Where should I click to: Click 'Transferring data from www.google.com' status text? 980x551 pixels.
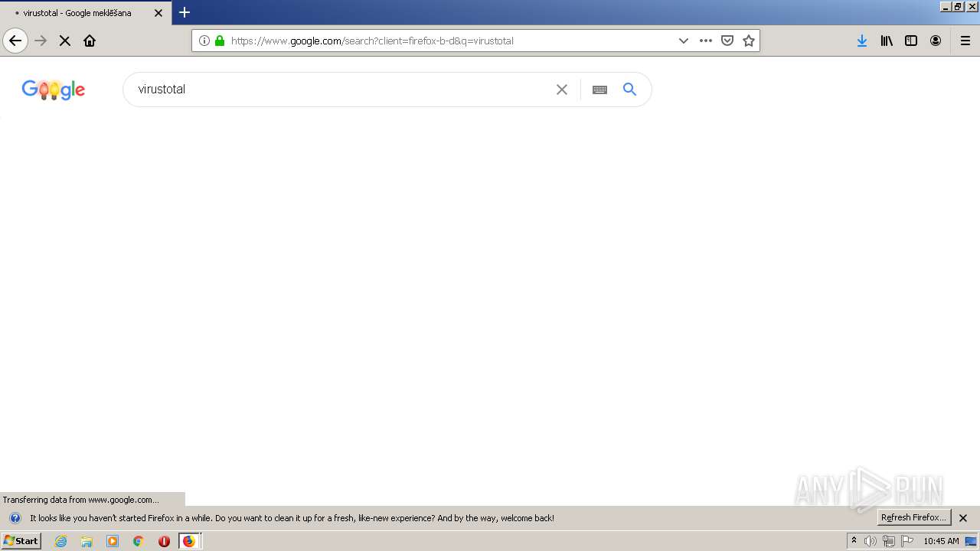pos(81,500)
